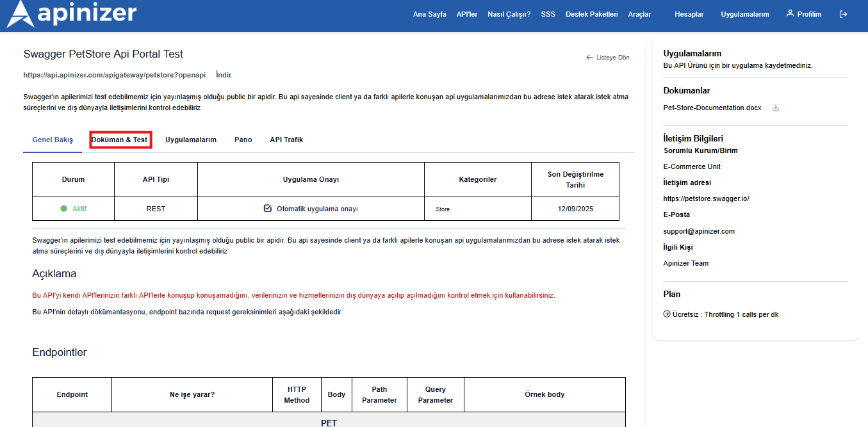Click the Listeye Dön link
The width and height of the screenshot is (868, 427).
click(x=612, y=58)
